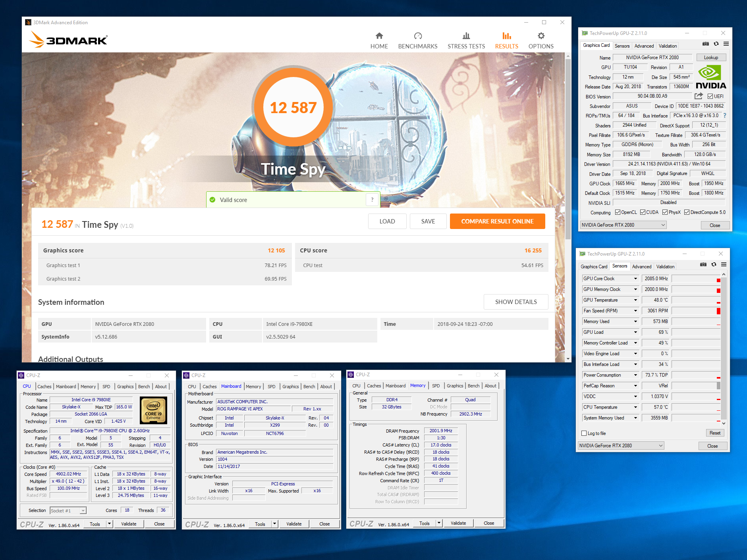Toggle the PhysX checkbox
This screenshot has height=560, width=747.
point(665,212)
